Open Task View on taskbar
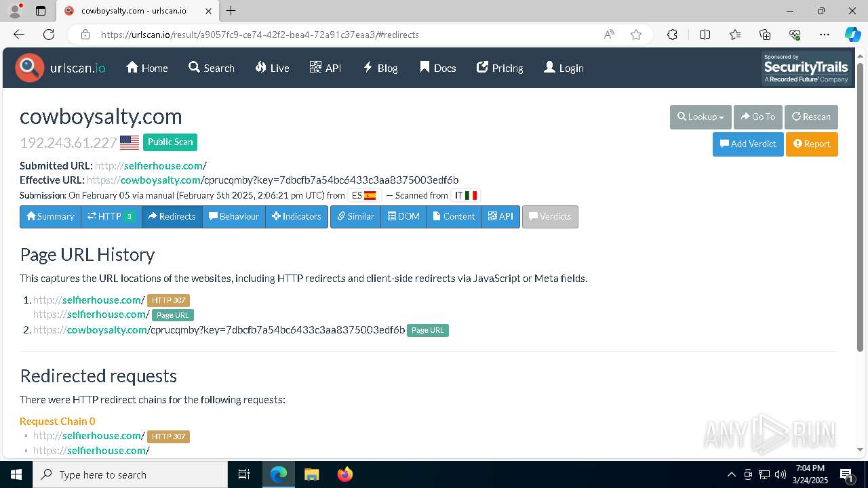Viewport: 868px width, 488px height. [244, 474]
